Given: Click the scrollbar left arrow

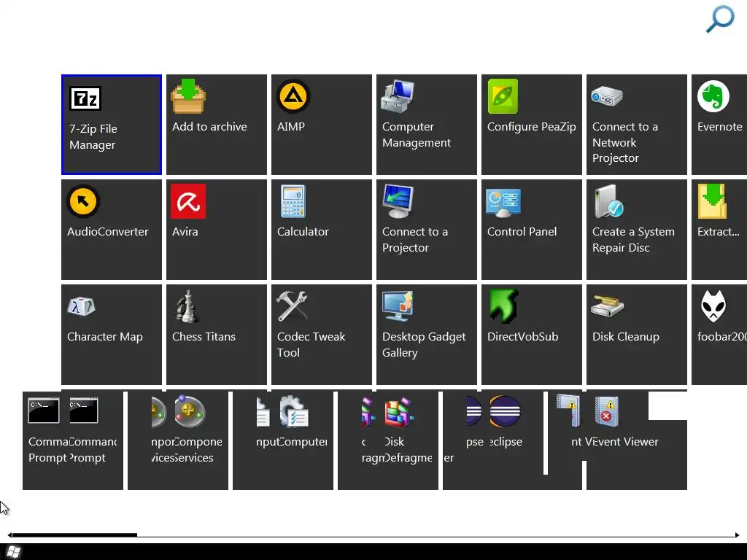Looking at the screenshot, I should pyautogui.click(x=10, y=535).
